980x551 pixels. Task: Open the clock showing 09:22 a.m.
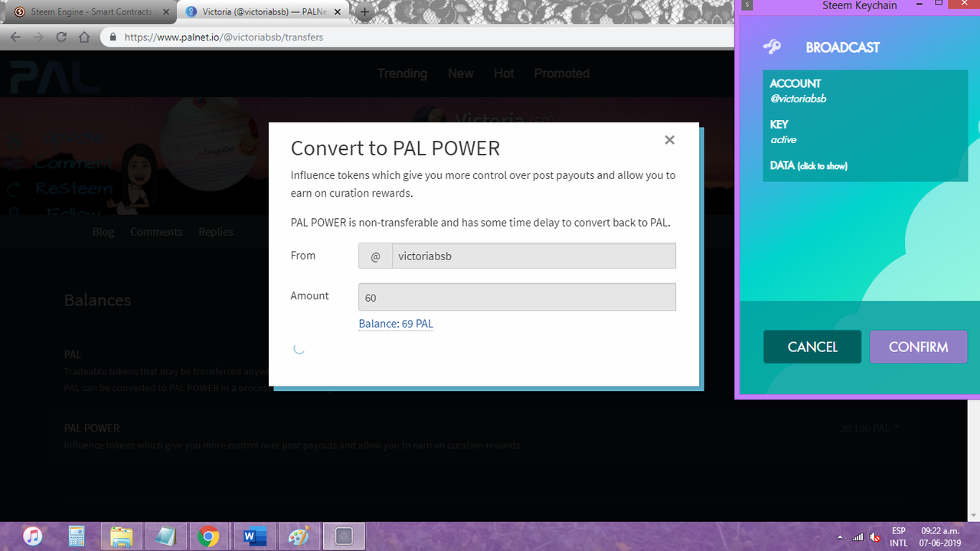pos(939,536)
